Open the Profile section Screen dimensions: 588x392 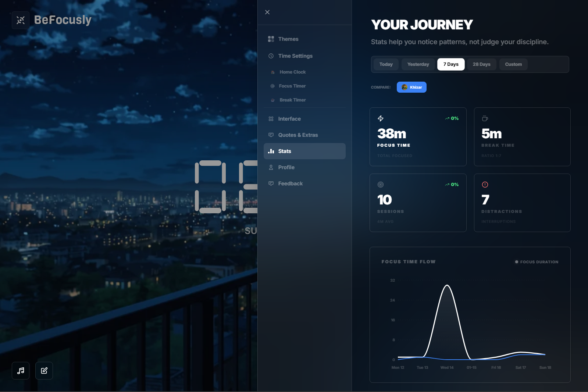(304, 167)
